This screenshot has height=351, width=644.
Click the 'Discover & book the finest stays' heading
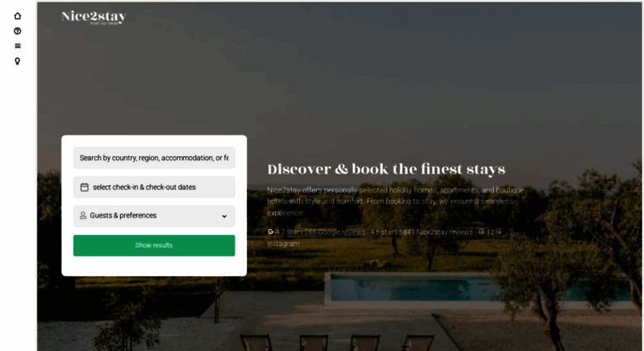386,169
